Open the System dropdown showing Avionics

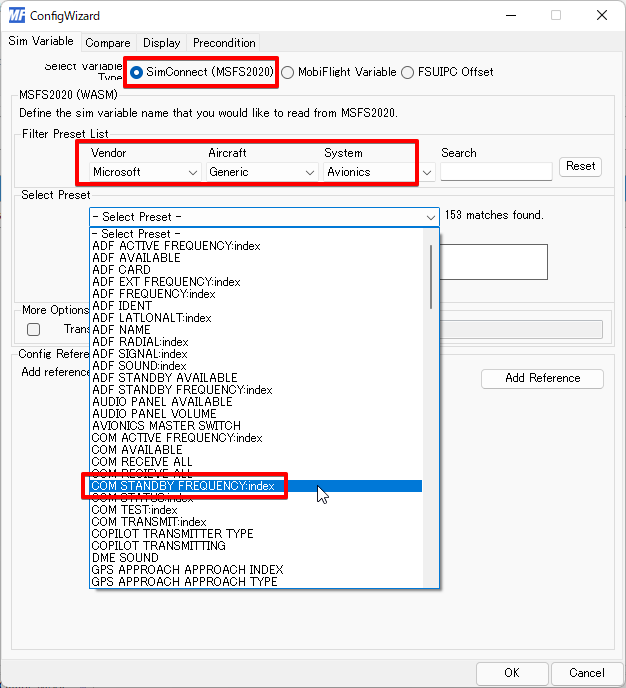click(379, 172)
